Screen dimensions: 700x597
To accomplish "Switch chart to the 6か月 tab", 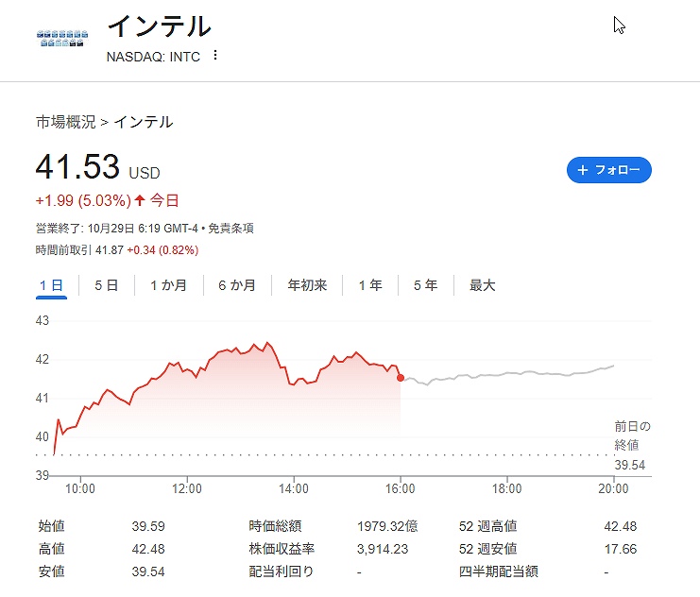I will (236, 285).
